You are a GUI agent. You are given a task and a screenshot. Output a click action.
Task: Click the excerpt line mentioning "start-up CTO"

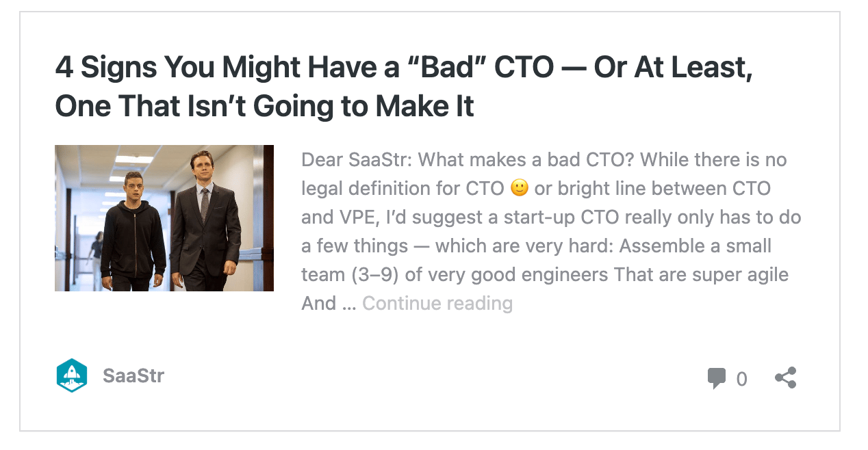(551, 217)
